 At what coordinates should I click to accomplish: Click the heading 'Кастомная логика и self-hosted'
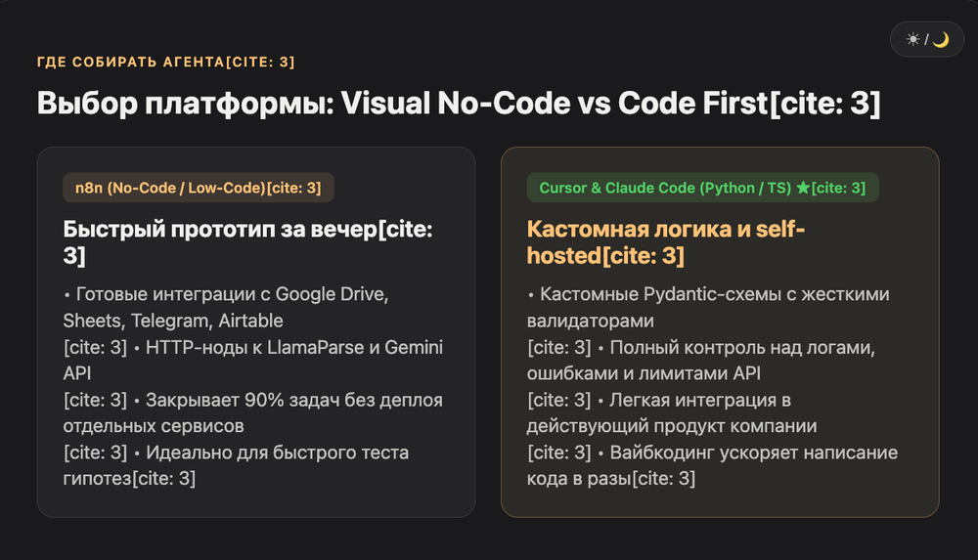click(666, 242)
